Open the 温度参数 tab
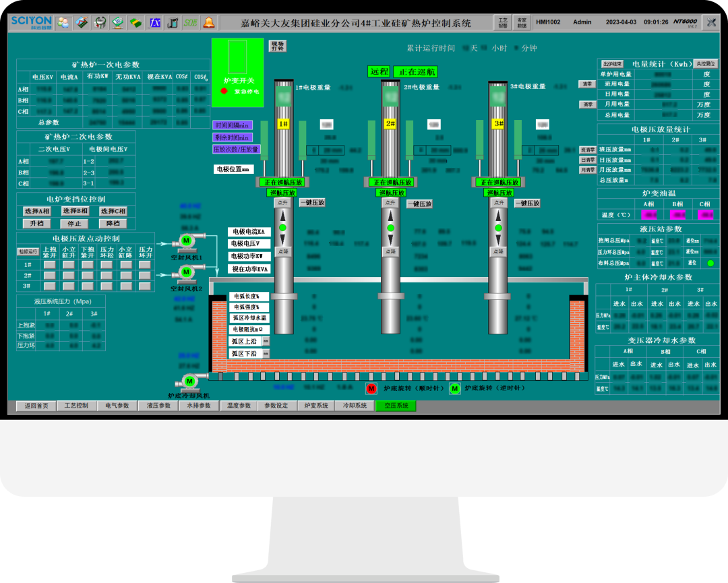Image resolution: width=728 pixels, height=583 pixels. click(x=239, y=406)
